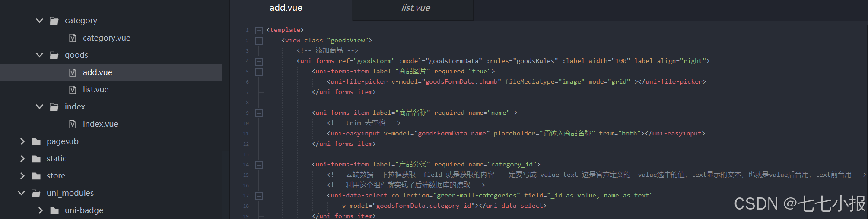Switch to the add.vue editor tab

click(x=286, y=8)
